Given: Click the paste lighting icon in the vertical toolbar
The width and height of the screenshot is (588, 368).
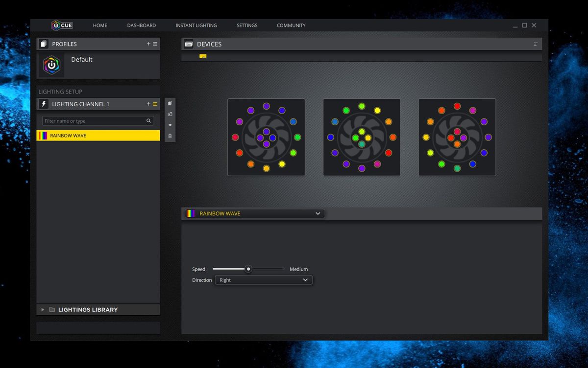Looking at the screenshot, I should [170, 114].
